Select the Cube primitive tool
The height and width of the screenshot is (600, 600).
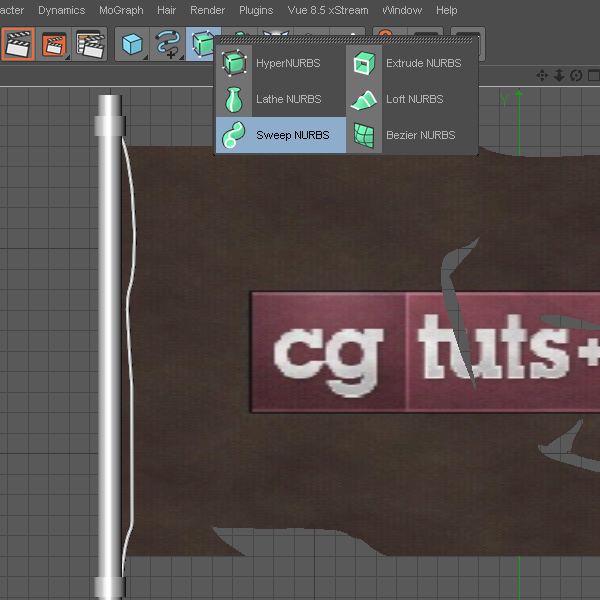click(132, 44)
